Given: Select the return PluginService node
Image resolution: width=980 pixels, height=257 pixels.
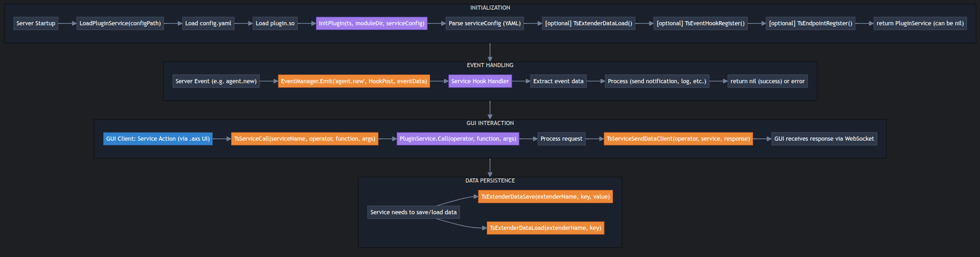Looking at the screenshot, I should pos(920,23).
